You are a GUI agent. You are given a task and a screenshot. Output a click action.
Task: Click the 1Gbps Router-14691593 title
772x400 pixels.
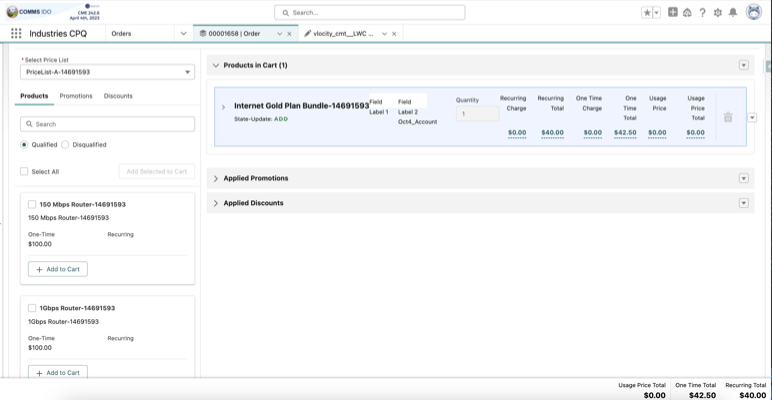77,308
